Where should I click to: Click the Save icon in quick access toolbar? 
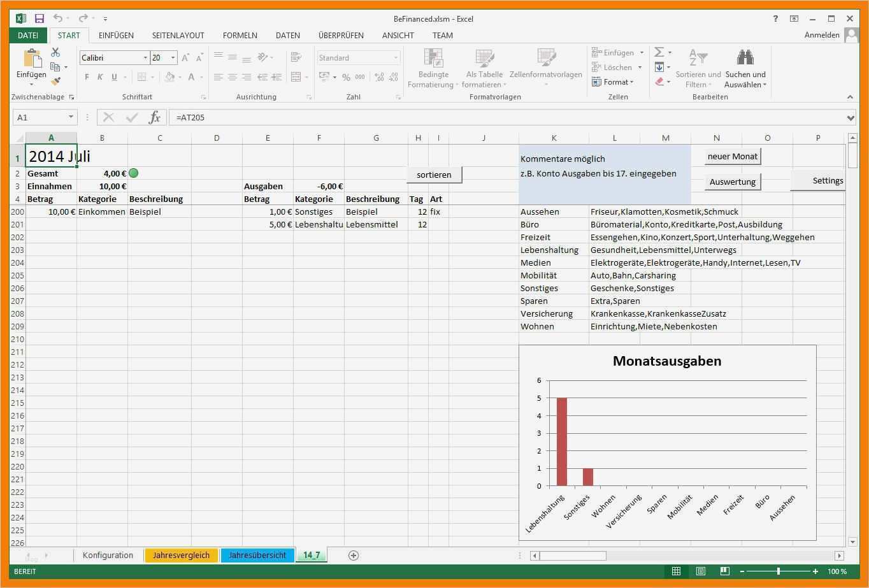pyautogui.click(x=39, y=18)
